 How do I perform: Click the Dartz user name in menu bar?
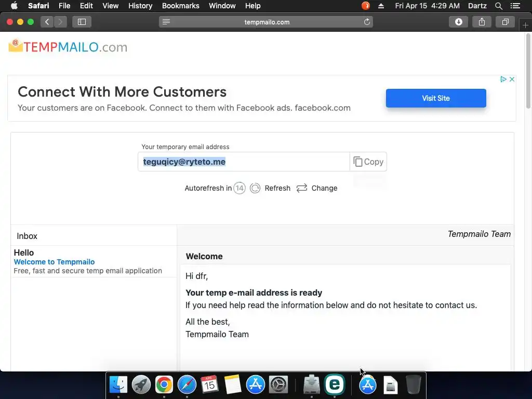pyautogui.click(x=477, y=6)
